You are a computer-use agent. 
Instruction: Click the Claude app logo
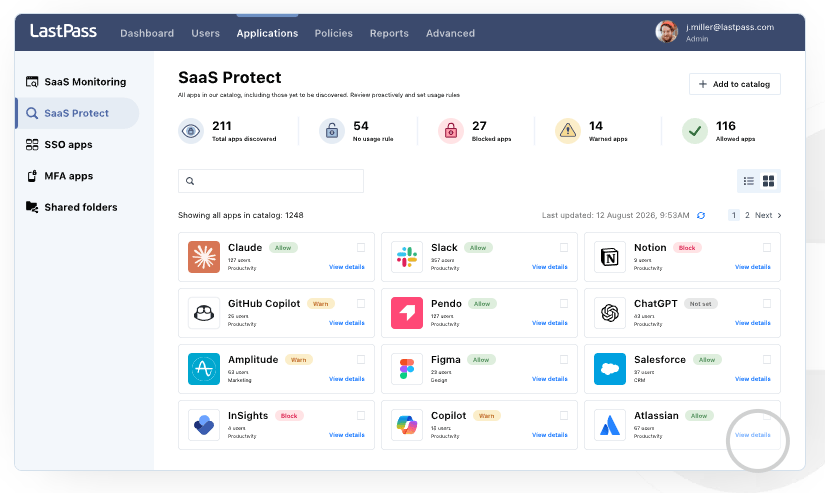coord(204,257)
